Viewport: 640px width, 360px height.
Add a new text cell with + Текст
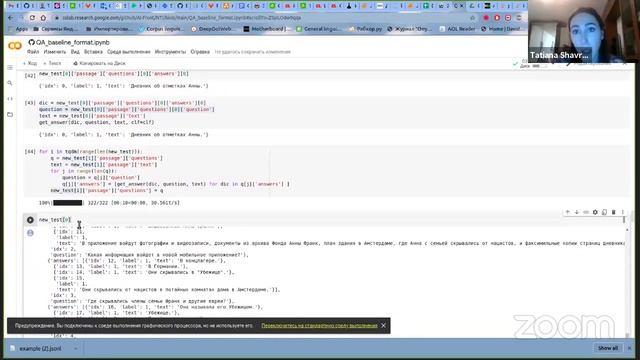pos(52,63)
